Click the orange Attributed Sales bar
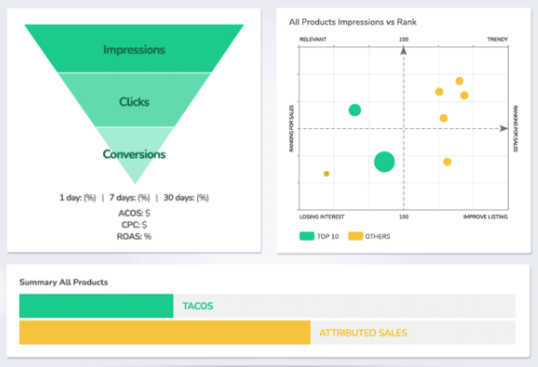The width and height of the screenshot is (538, 367). (x=165, y=332)
